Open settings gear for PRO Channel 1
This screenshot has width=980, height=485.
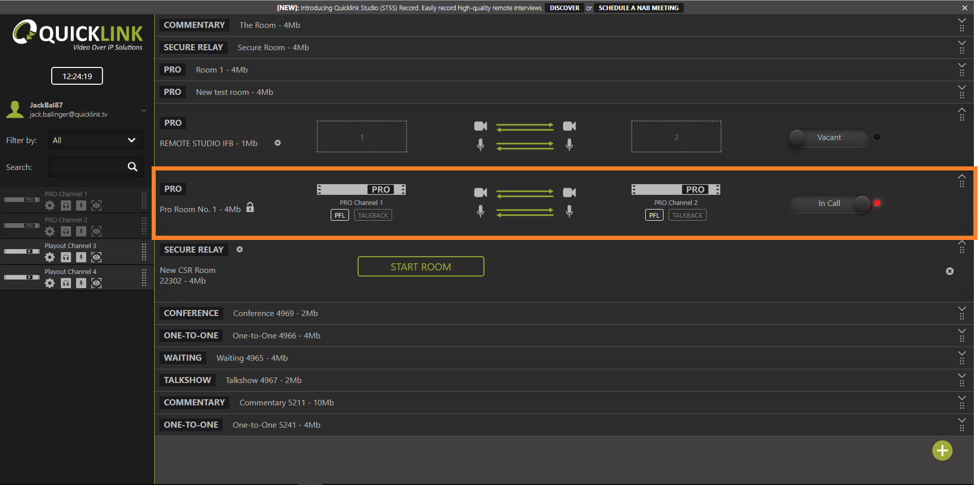tap(50, 205)
